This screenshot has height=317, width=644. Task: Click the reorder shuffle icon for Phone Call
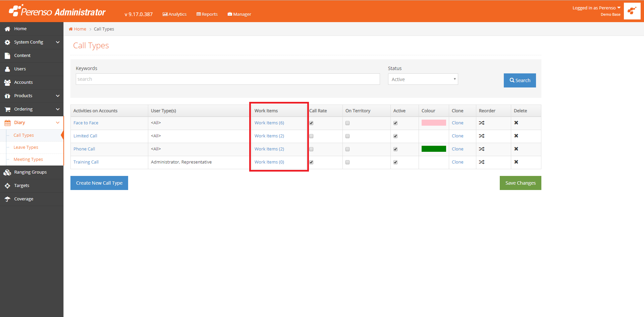click(482, 149)
